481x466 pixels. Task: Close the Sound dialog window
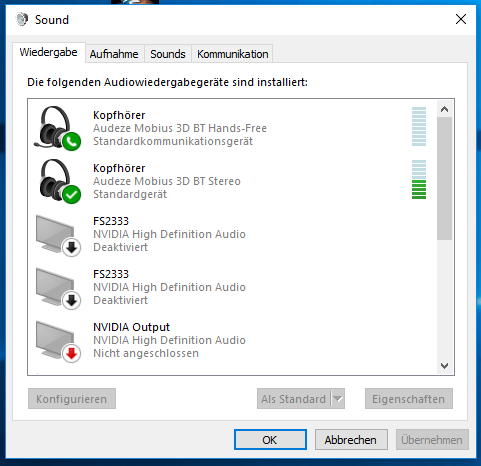click(x=461, y=19)
